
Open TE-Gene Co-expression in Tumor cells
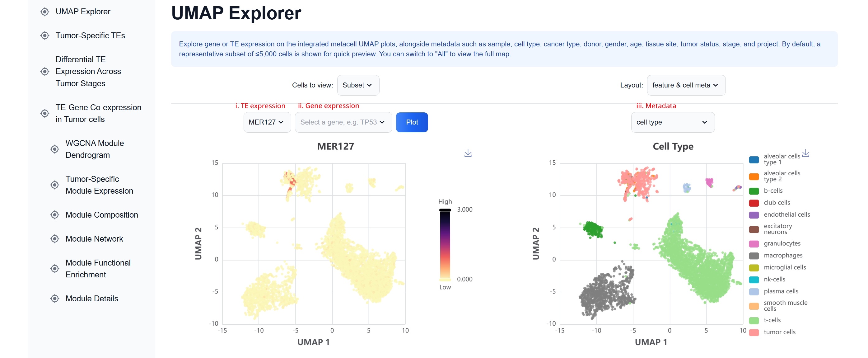[x=98, y=113]
